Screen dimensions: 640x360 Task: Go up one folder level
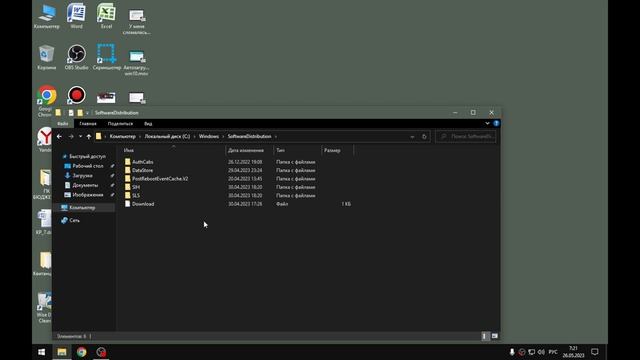tap(89, 136)
